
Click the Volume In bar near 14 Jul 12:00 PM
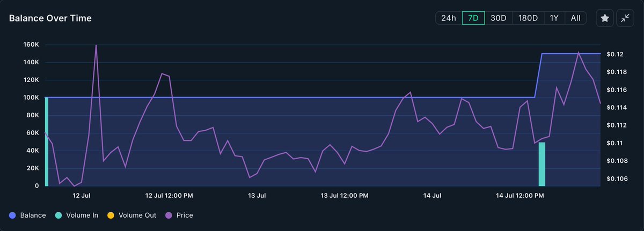tap(542, 164)
